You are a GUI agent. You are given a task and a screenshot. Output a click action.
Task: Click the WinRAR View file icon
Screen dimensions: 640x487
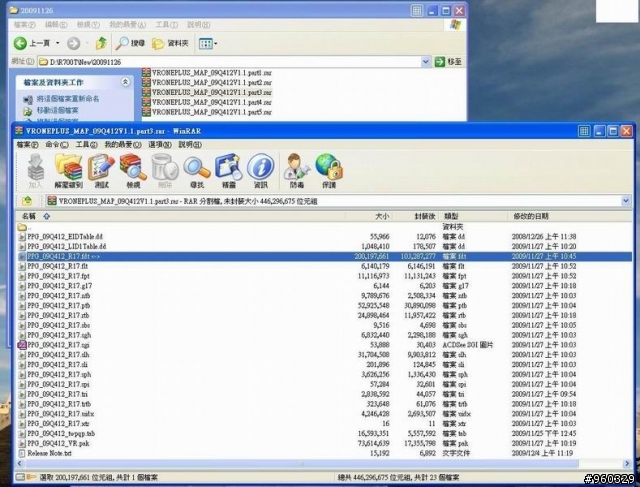tap(133, 171)
